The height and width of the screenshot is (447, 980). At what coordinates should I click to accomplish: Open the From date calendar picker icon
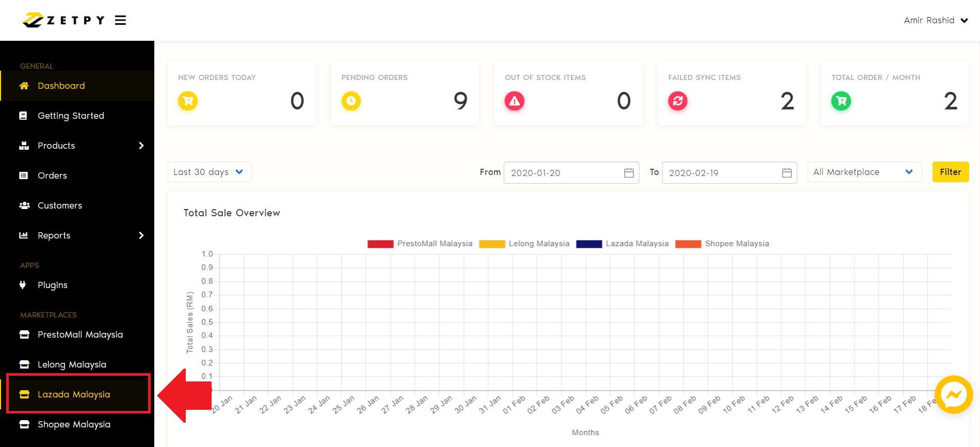coord(629,173)
